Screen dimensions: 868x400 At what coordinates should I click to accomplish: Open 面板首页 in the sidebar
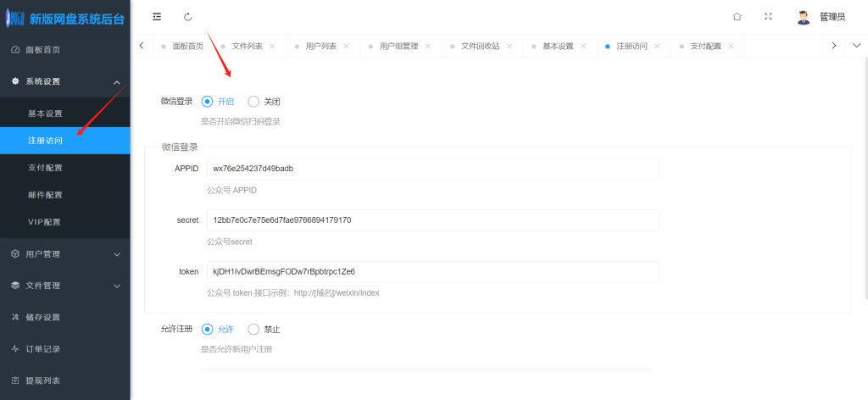[x=64, y=50]
